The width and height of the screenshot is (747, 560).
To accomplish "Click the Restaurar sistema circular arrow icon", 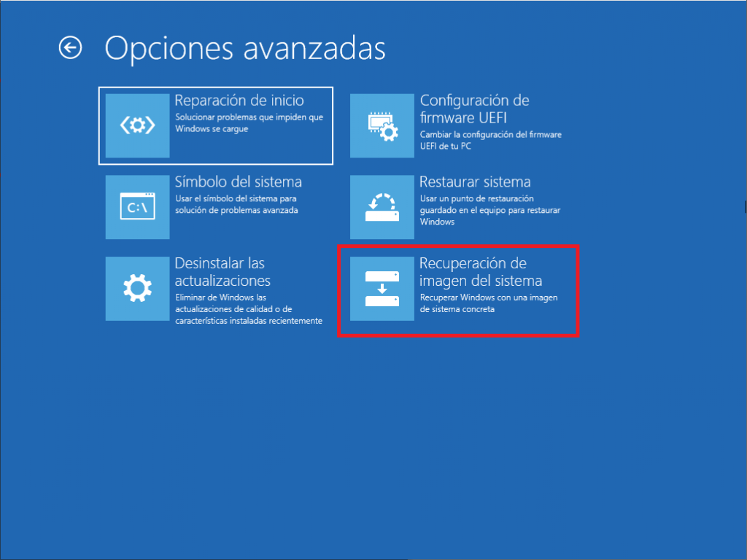I will 382,207.
